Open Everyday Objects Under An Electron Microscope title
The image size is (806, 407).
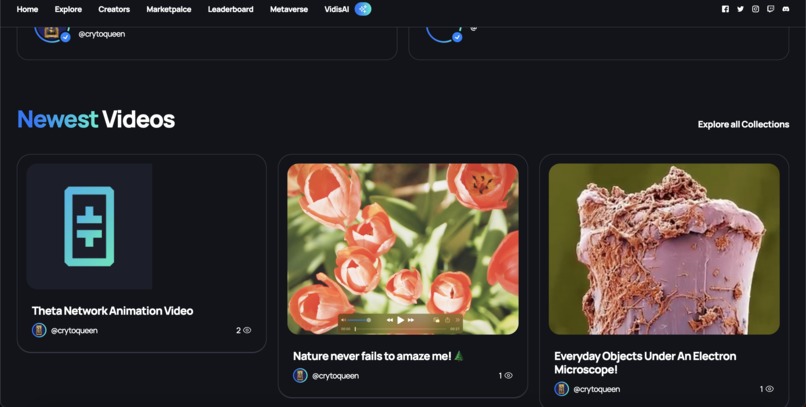click(645, 363)
